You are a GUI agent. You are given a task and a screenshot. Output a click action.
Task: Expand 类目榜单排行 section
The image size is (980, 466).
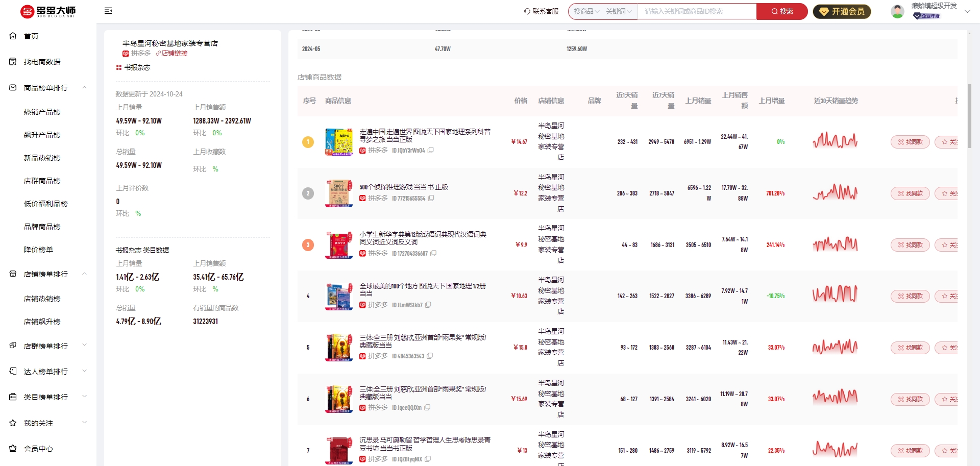(x=84, y=397)
